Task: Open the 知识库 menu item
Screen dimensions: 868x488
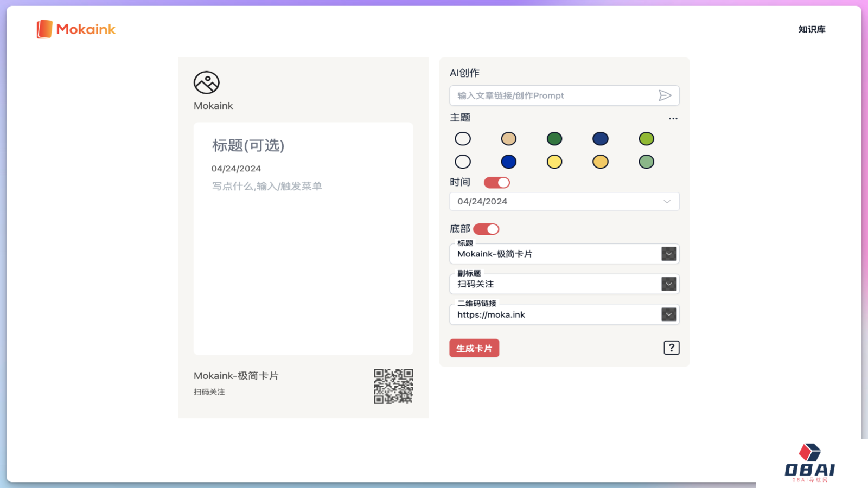Action: (812, 29)
